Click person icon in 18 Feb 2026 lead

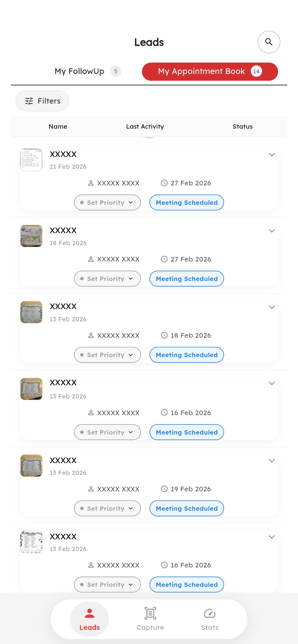click(91, 259)
